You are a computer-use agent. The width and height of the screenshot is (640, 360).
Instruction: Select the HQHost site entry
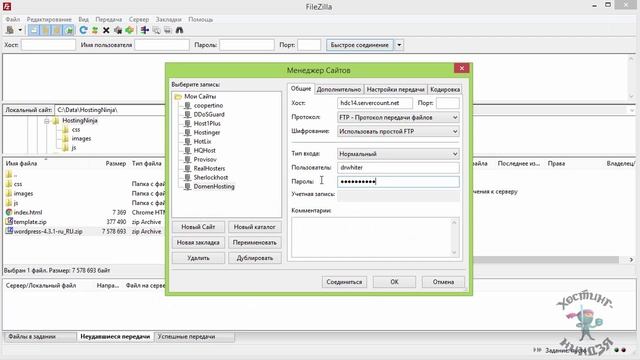click(x=204, y=150)
